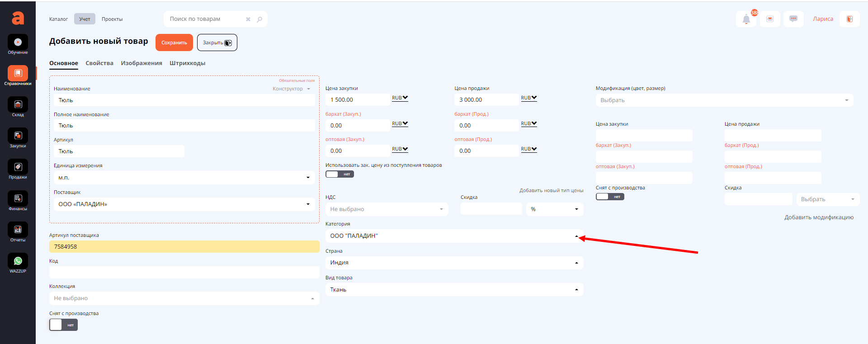Expand the Страна dropdown showing Индия
Screen dimensions: 868x344
tap(454, 263)
